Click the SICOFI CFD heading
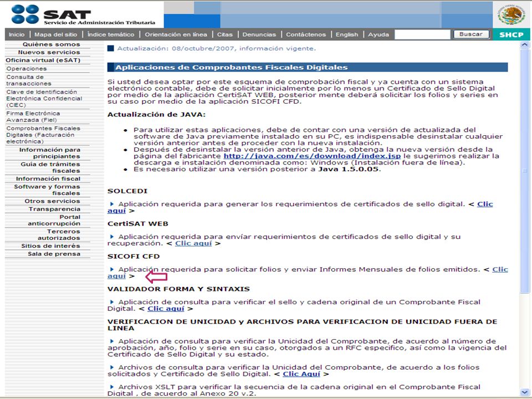This screenshot has width=532, height=399. click(134, 256)
